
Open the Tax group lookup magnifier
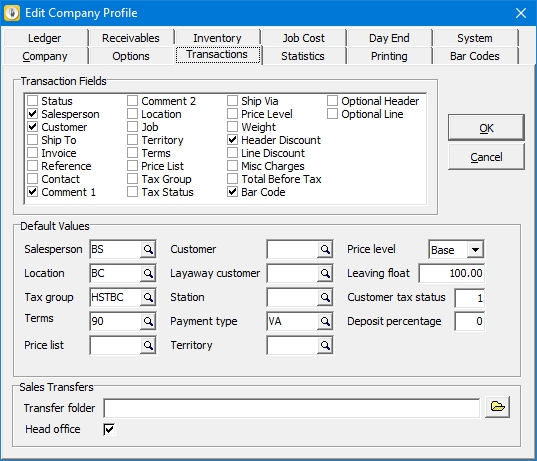coord(148,297)
